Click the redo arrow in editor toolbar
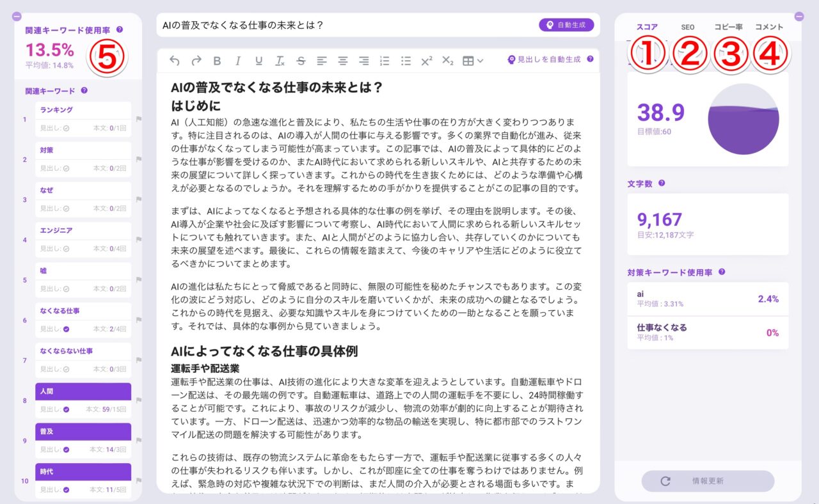819x504 pixels. tap(196, 61)
